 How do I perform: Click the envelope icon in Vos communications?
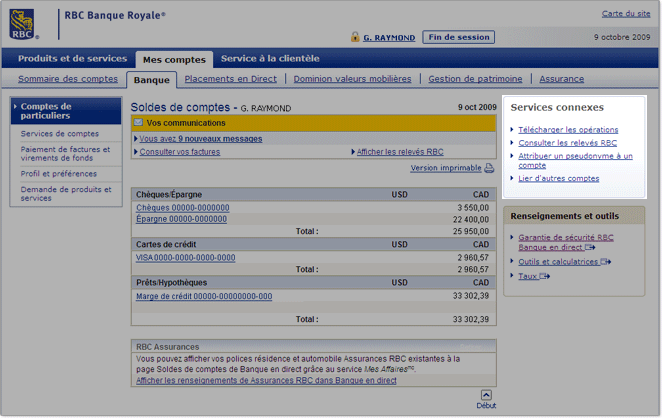click(x=138, y=122)
